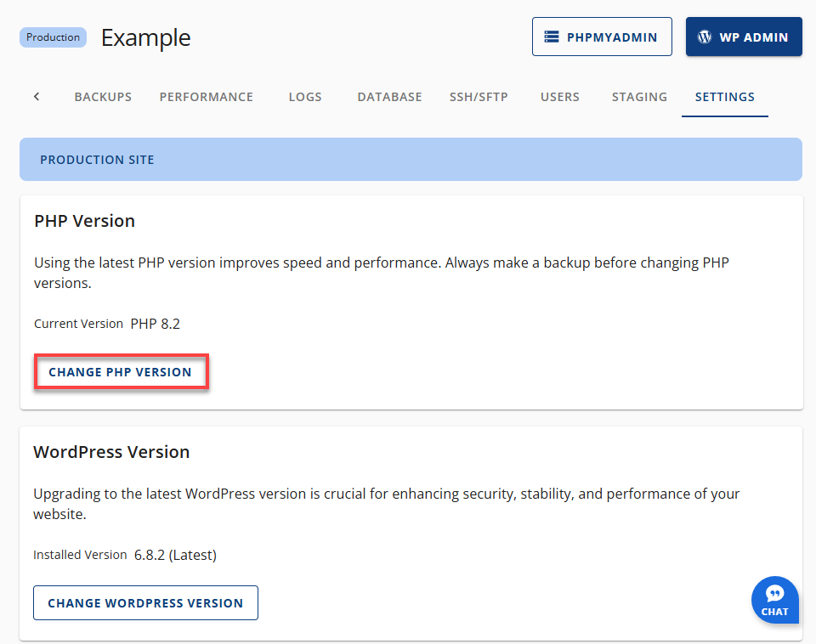Click the Change PHP Version button
Viewport: 816px width, 644px height.
(x=121, y=371)
